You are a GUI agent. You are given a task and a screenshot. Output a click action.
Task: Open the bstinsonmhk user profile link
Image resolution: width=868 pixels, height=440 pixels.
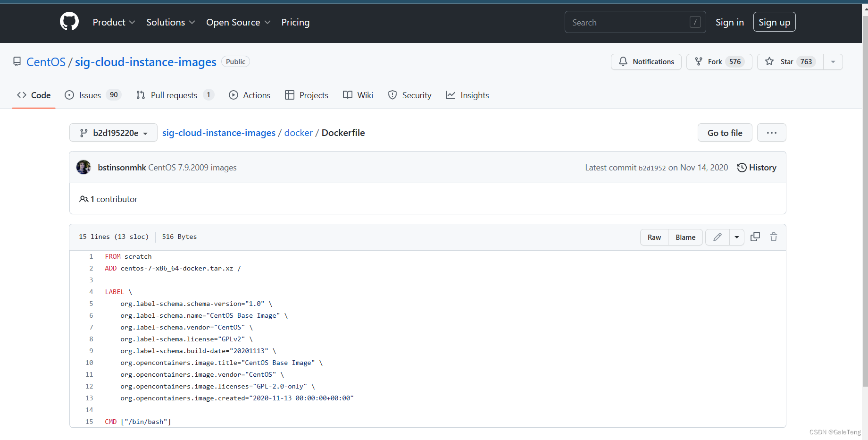pos(122,168)
